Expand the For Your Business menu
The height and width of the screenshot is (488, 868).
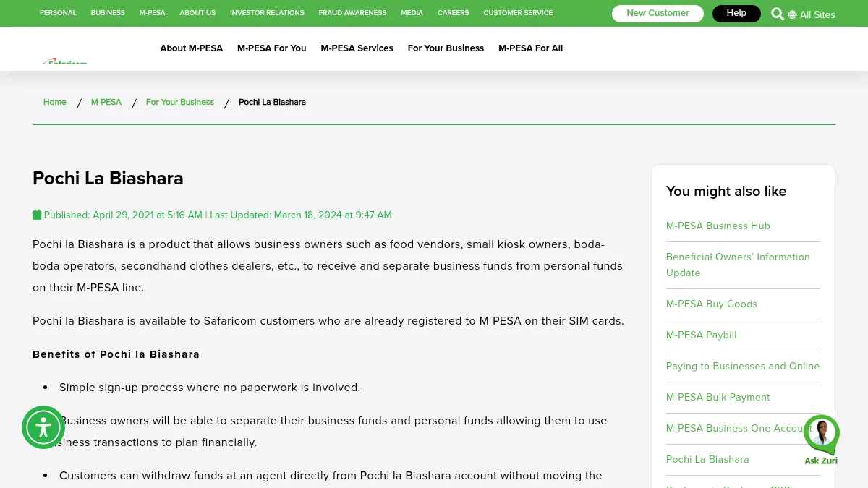tap(446, 48)
